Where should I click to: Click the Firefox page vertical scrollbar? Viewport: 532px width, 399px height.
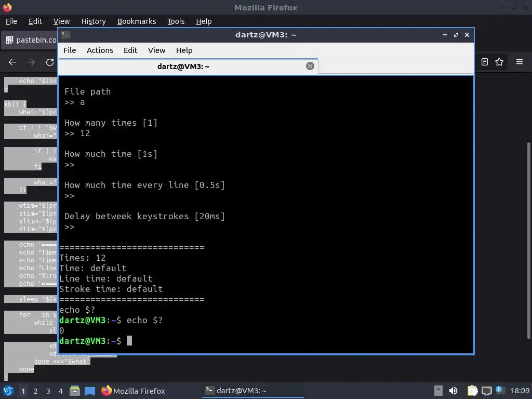[528, 240]
